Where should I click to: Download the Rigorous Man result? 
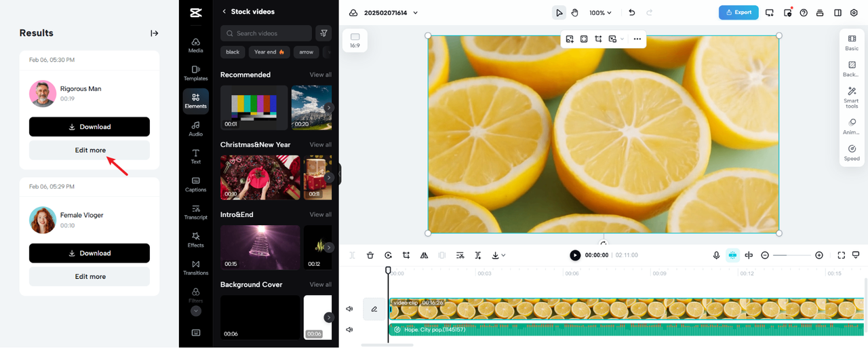(90, 127)
